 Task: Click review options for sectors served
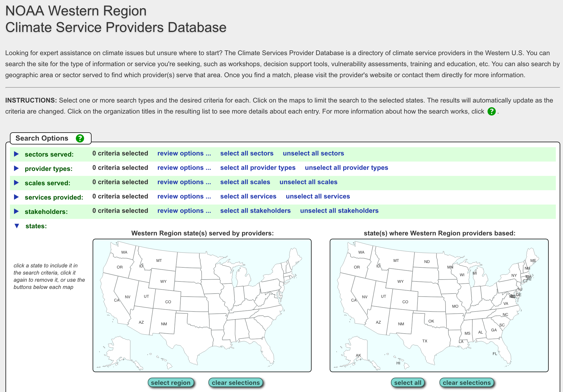point(184,153)
